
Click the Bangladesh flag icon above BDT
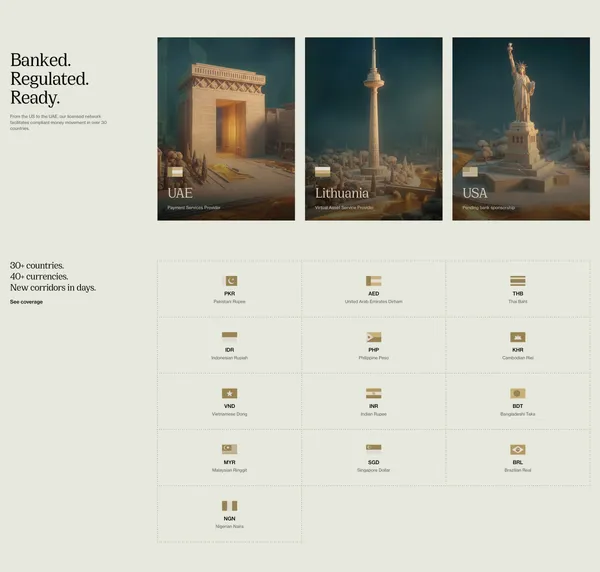tap(518, 393)
